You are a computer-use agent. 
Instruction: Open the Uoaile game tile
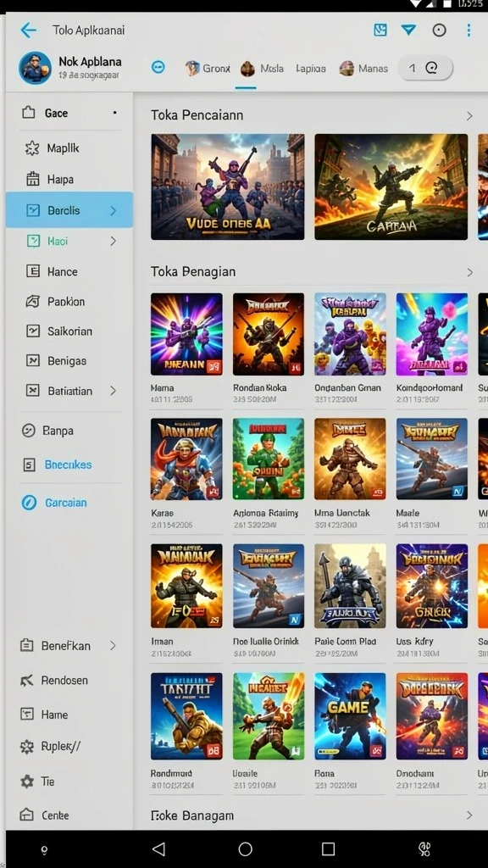[x=269, y=715]
